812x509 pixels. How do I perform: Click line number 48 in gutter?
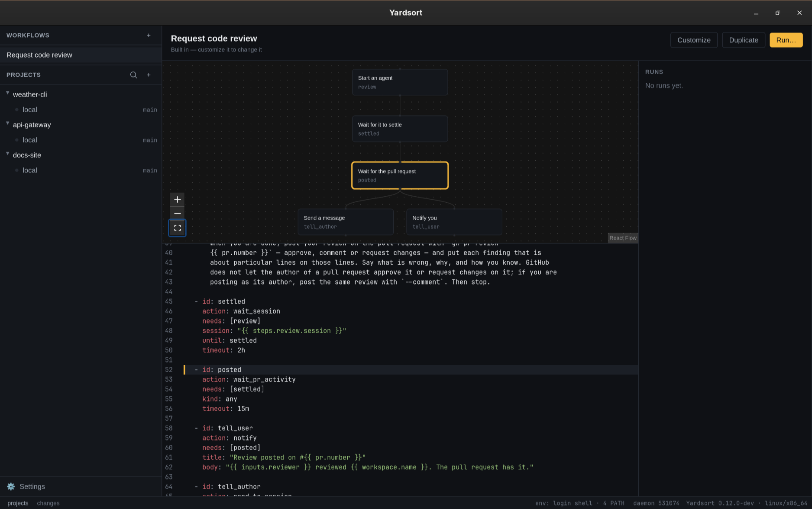pyautogui.click(x=169, y=331)
